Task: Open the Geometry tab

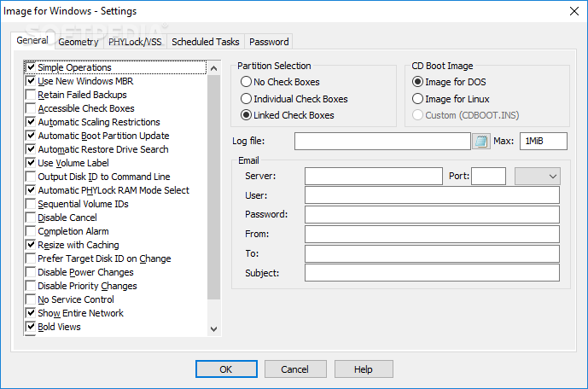Action: tap(78, 42)
